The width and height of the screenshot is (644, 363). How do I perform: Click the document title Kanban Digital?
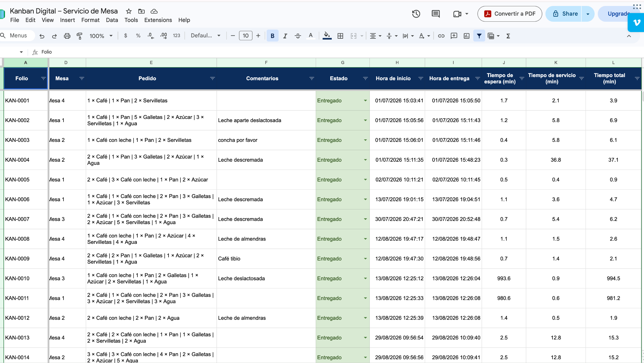point(64,11)
